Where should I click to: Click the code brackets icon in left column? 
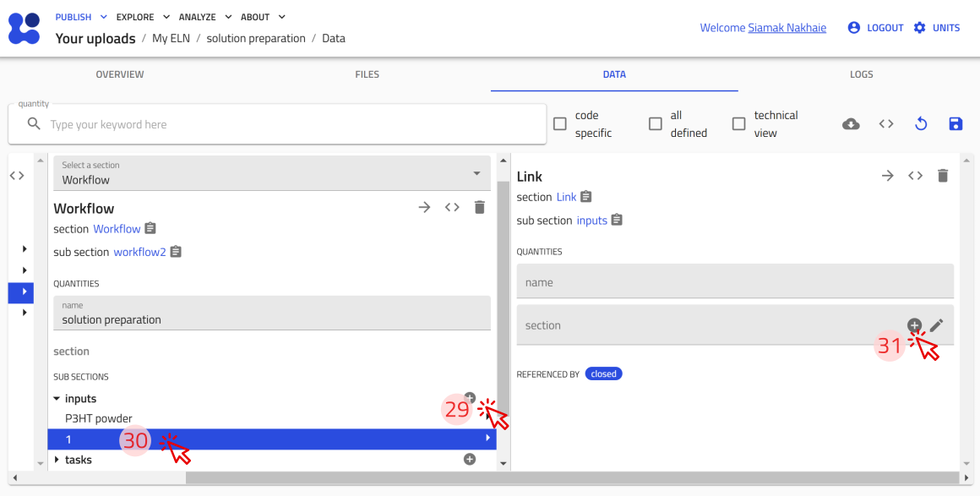(17, 176)
